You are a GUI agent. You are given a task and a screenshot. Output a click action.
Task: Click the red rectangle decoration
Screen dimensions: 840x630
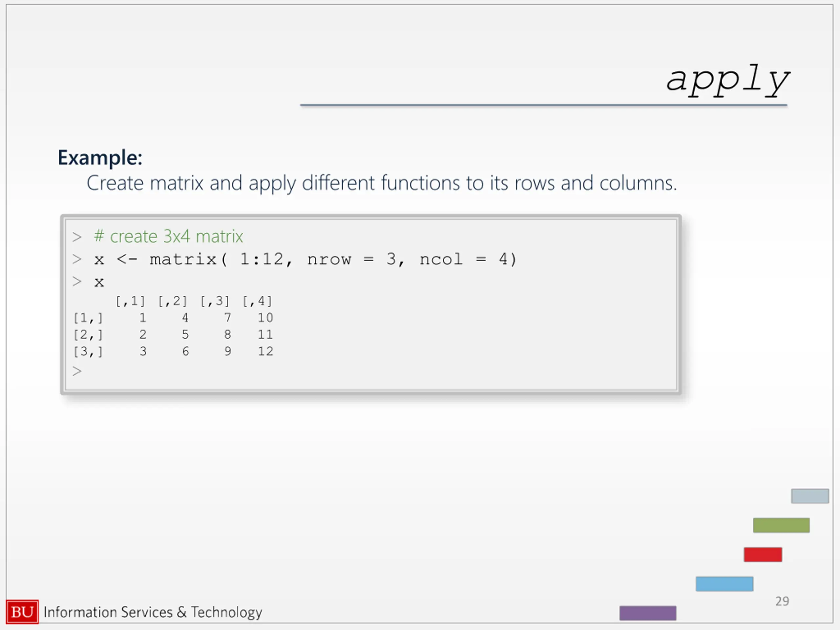pyautogui.click(x=763, y=555)
